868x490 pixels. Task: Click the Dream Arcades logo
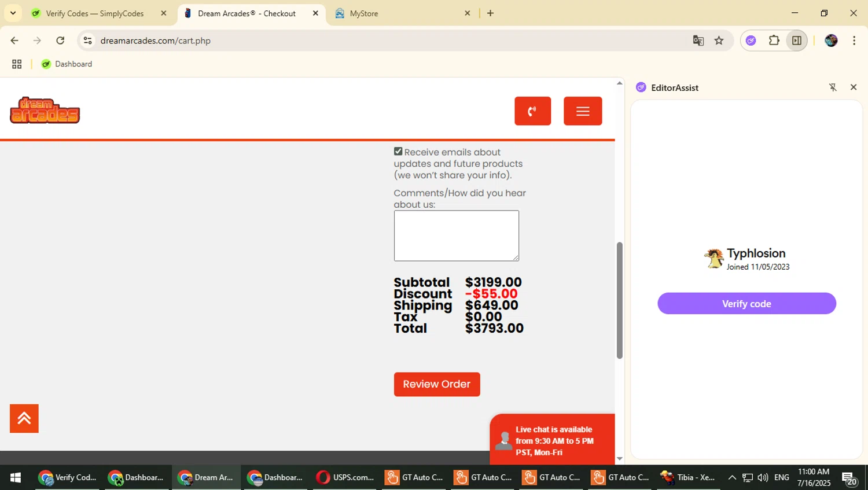[x=45, y=110]
